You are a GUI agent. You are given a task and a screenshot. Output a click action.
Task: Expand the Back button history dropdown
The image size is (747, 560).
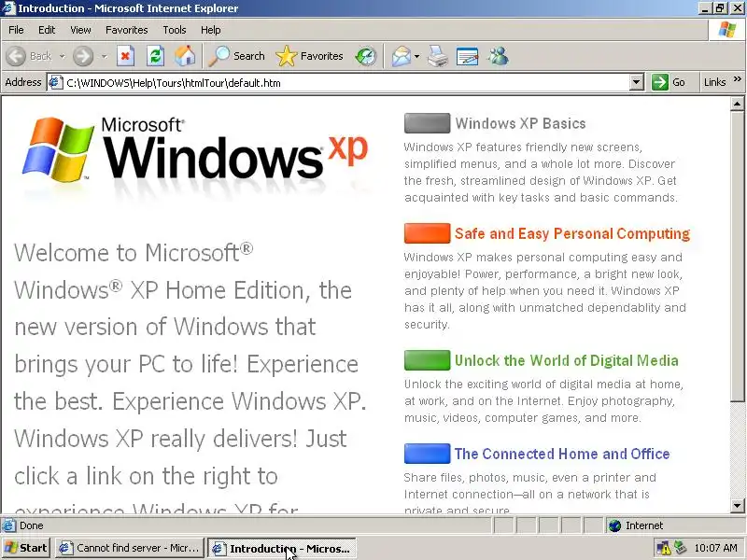62,56
